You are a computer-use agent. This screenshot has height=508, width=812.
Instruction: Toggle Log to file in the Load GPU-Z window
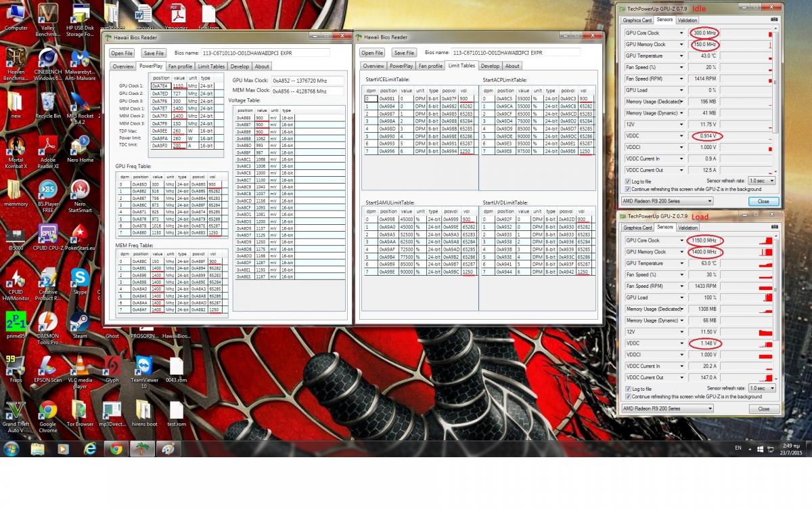(x=628, y=389)
